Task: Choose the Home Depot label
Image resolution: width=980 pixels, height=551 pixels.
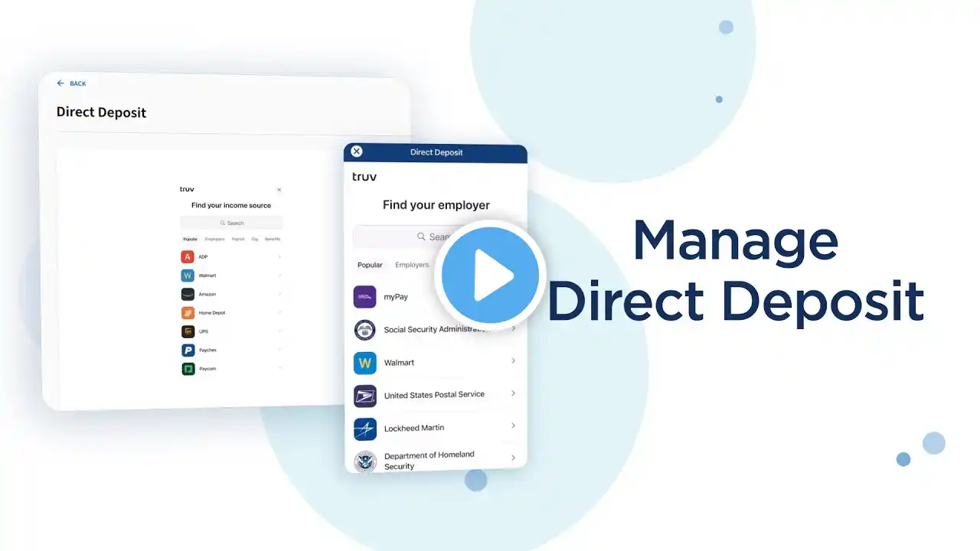Action: click(212, 313)
